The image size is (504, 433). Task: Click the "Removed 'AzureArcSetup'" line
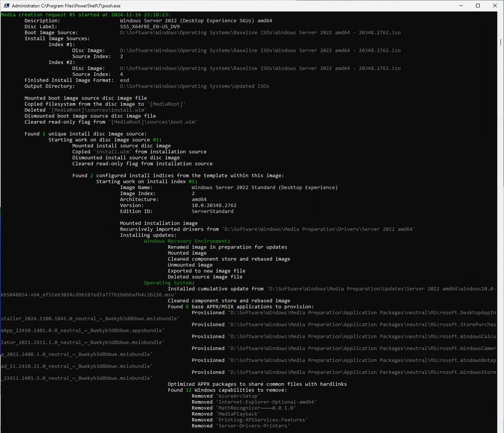pyautogui.click(x=226, y=396)
